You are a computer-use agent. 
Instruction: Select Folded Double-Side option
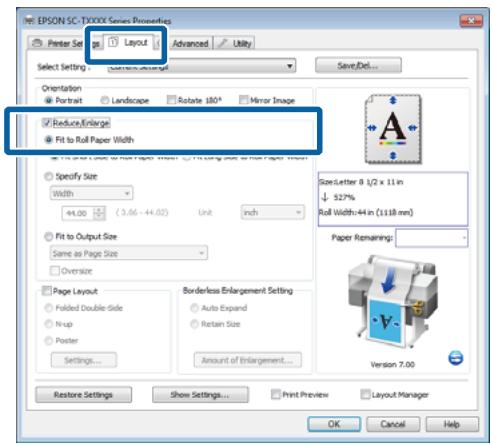tap(49, 308)
